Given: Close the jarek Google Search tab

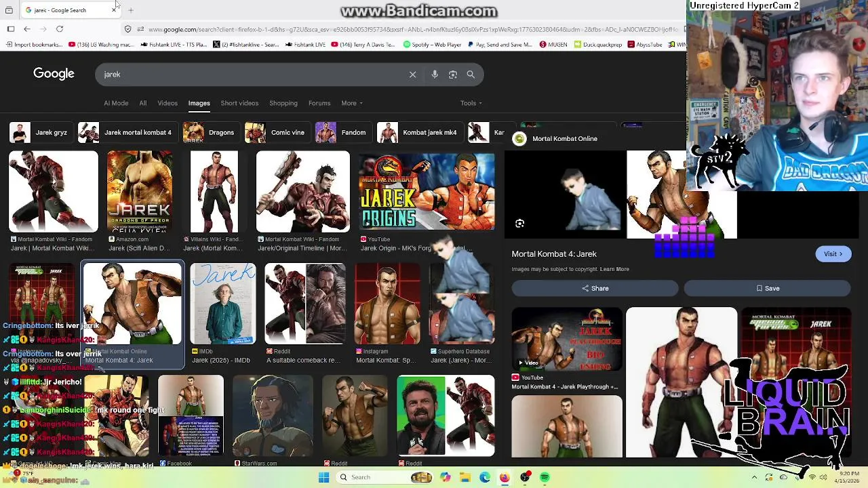Looking at the screenshot, I should pyautogui.click(x=114, y=10).
